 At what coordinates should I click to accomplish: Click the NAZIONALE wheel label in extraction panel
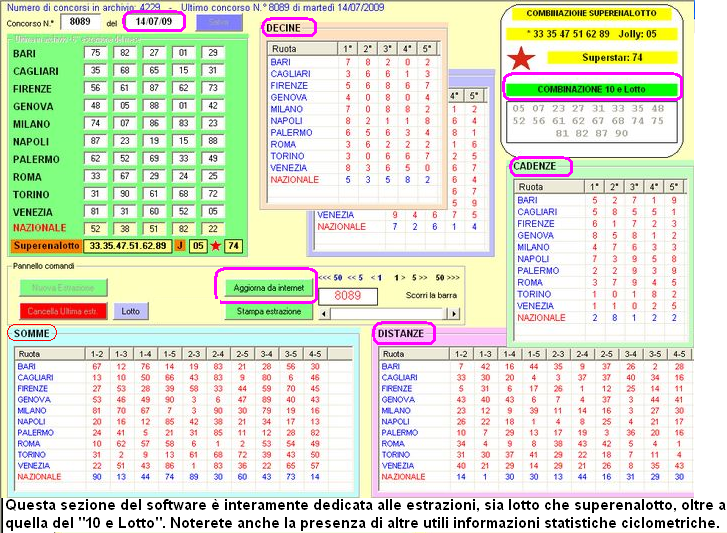coord(39,228)
